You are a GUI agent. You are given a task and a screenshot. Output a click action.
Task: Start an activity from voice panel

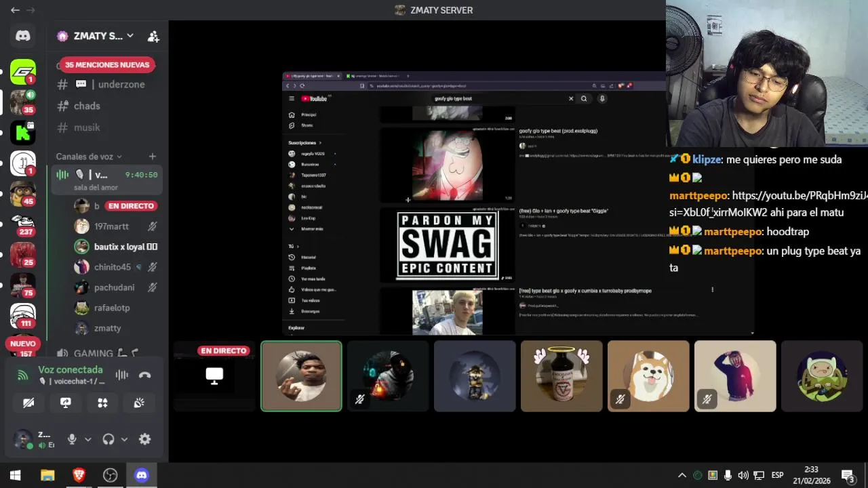click(102, 403)
